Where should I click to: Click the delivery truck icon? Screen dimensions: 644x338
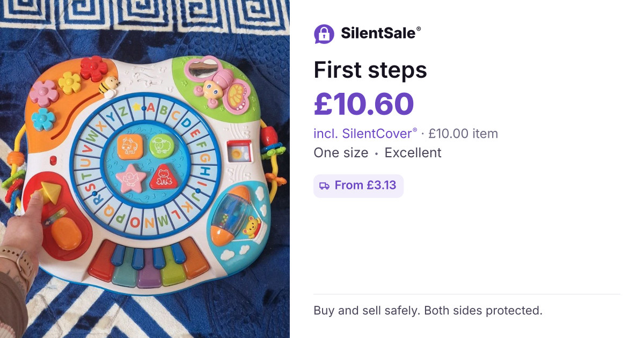324,186
